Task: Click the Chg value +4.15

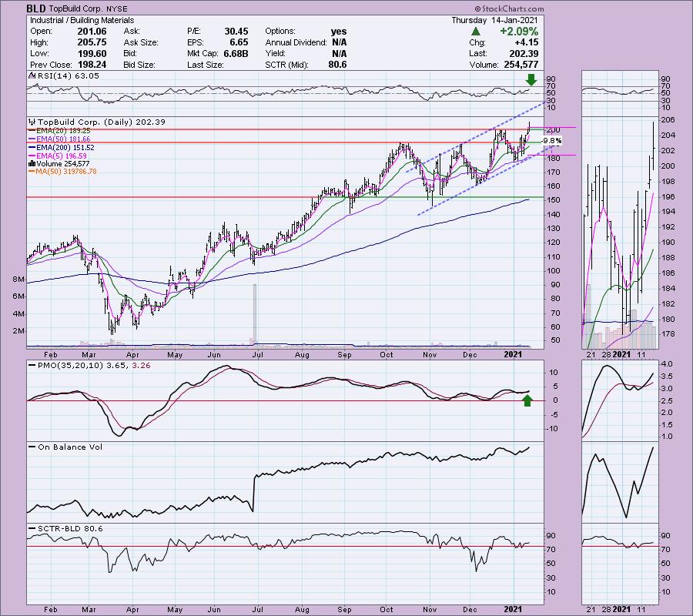Action: [x=526, y=42]
